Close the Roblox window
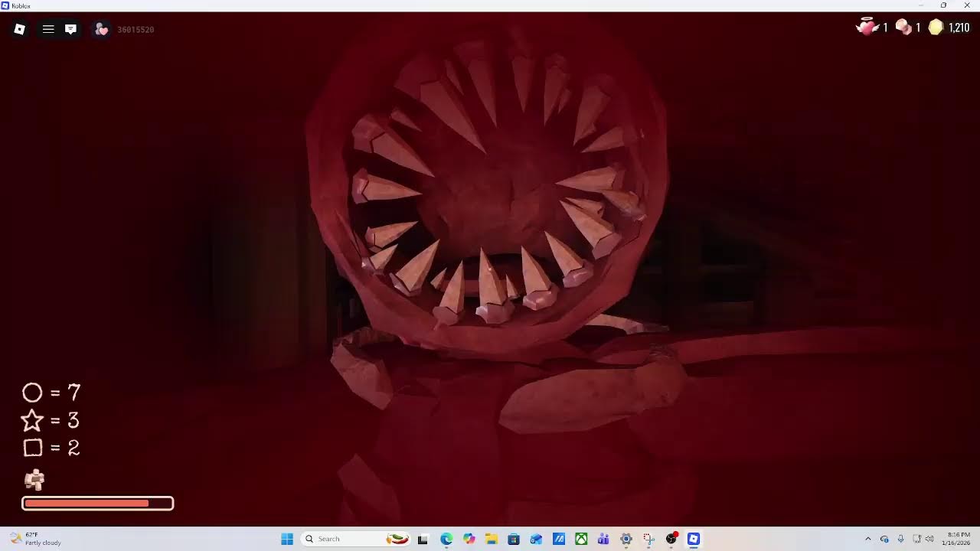The image size is (980, 551). tap(965, 5)
